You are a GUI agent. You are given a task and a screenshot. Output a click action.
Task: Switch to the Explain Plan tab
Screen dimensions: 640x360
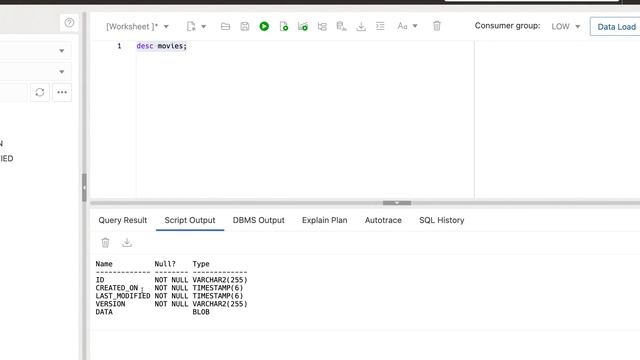(324, 220)
